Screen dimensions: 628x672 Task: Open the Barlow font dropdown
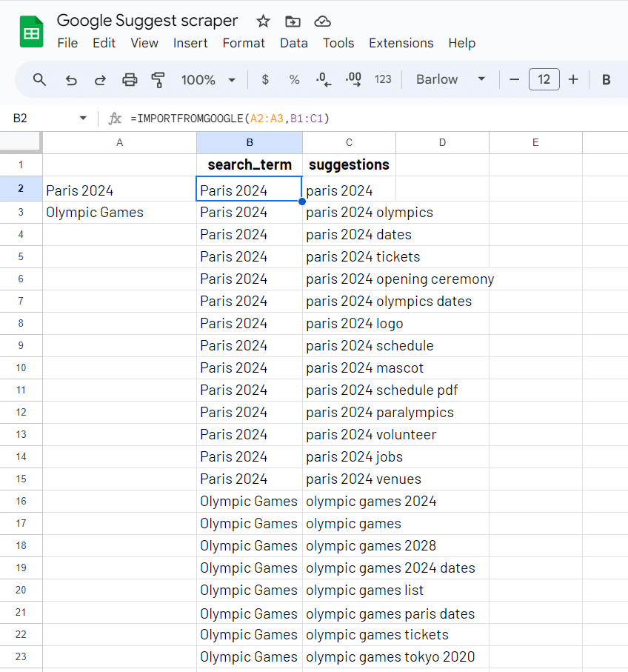pos(450,79)
